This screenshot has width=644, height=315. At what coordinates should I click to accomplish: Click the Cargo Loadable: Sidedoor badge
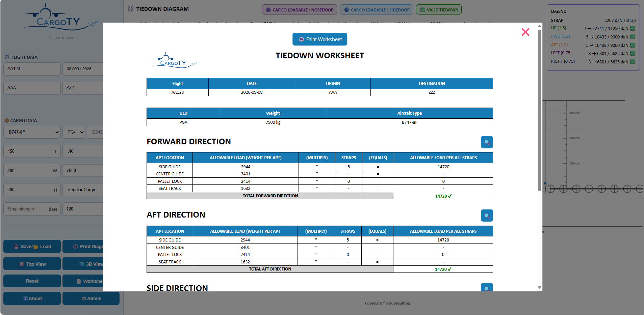click(x=377, y=10)
